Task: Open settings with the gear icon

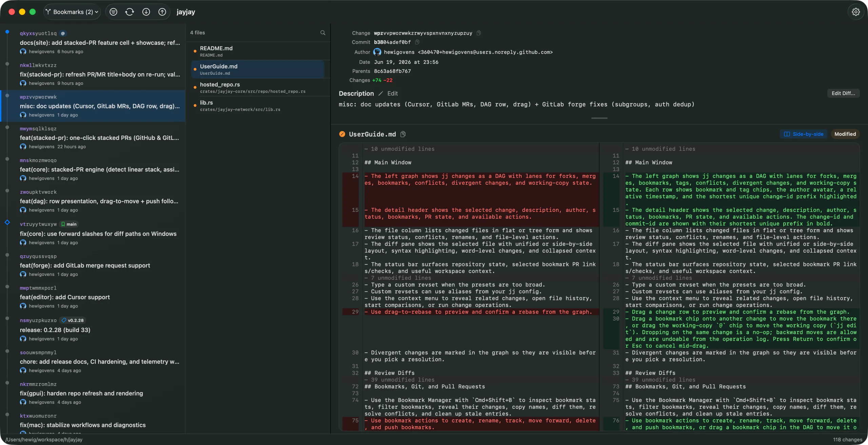Action: pos(856,12)
